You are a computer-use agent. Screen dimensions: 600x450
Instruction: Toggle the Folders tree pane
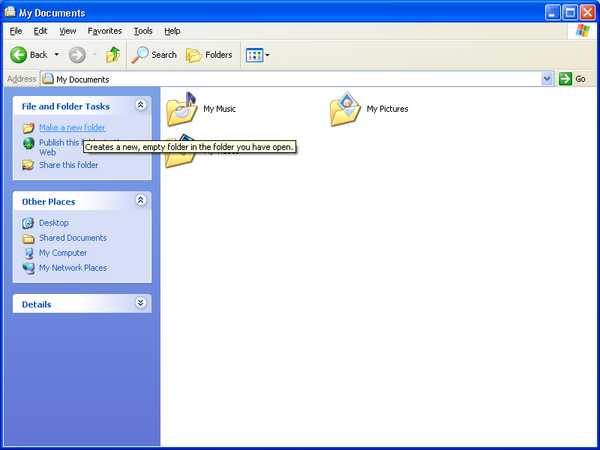click(209, 55)
